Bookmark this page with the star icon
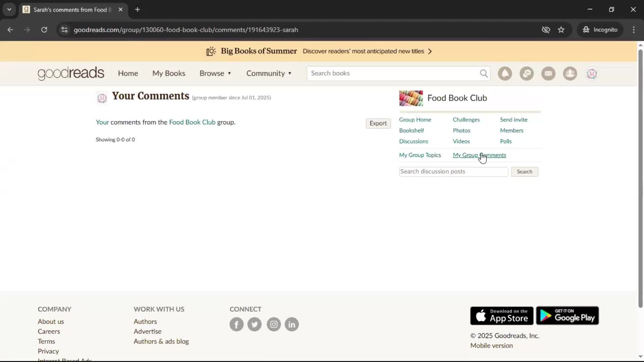Screen dimensions: 644x362 [561, 29]
